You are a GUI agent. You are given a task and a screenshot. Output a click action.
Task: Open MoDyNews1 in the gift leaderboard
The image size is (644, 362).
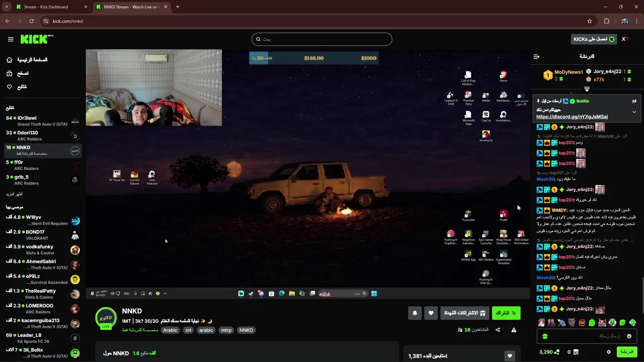pos(569,72)
